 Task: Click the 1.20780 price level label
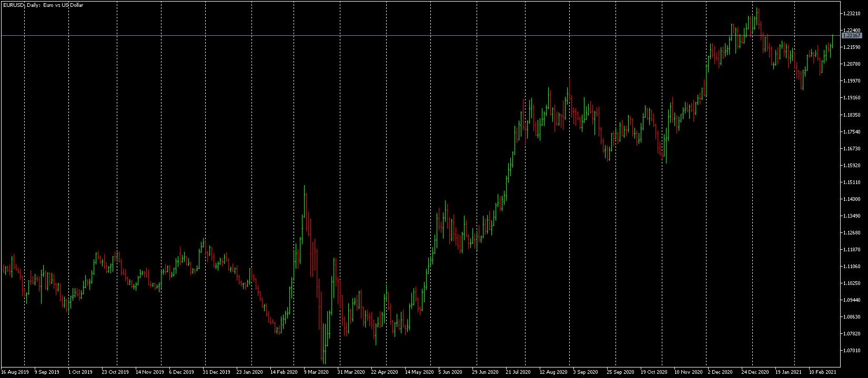pyautogui.click(x=851, y=64)
